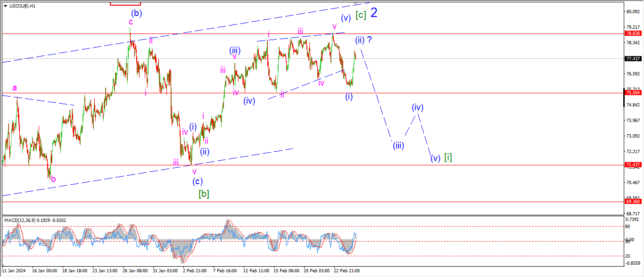Select the red 69.360 price label
The image size is (644, 277).
[632, 201]
